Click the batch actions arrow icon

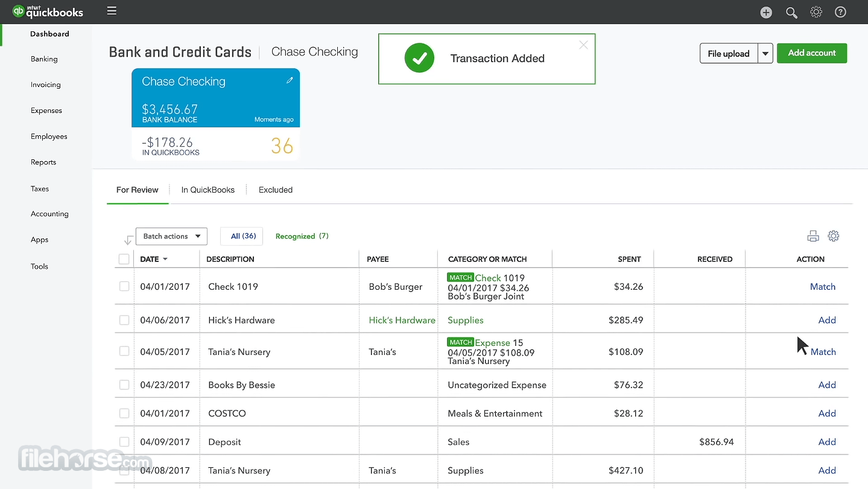(128, 240)
